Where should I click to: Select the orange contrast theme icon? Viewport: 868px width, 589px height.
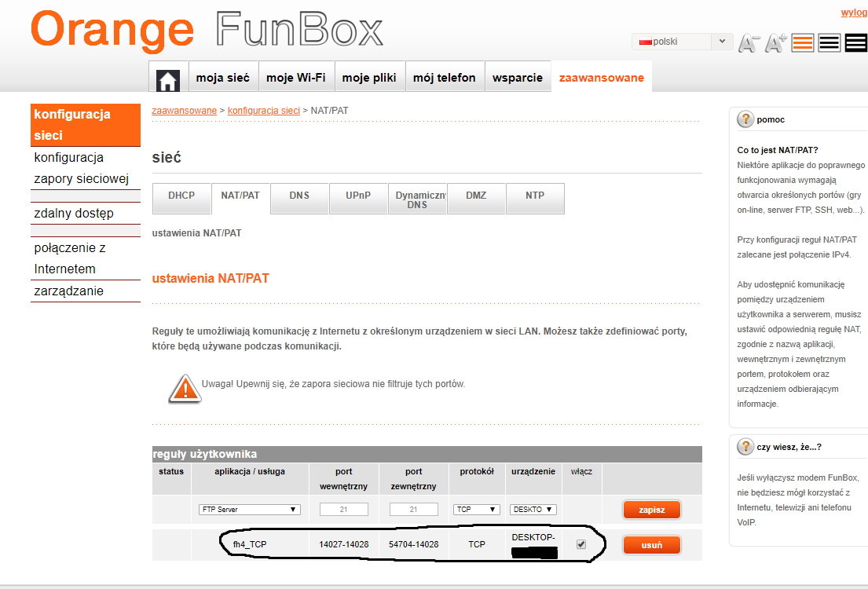[x=803, y=42]
